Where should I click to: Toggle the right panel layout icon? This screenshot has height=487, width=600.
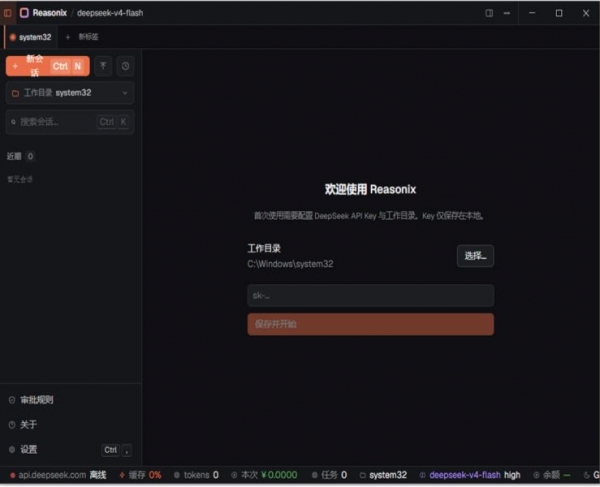coord(489,13)
